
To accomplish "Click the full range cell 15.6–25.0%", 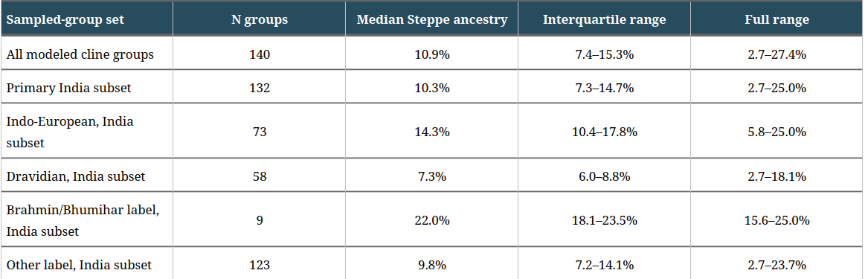I will (777, 220).
